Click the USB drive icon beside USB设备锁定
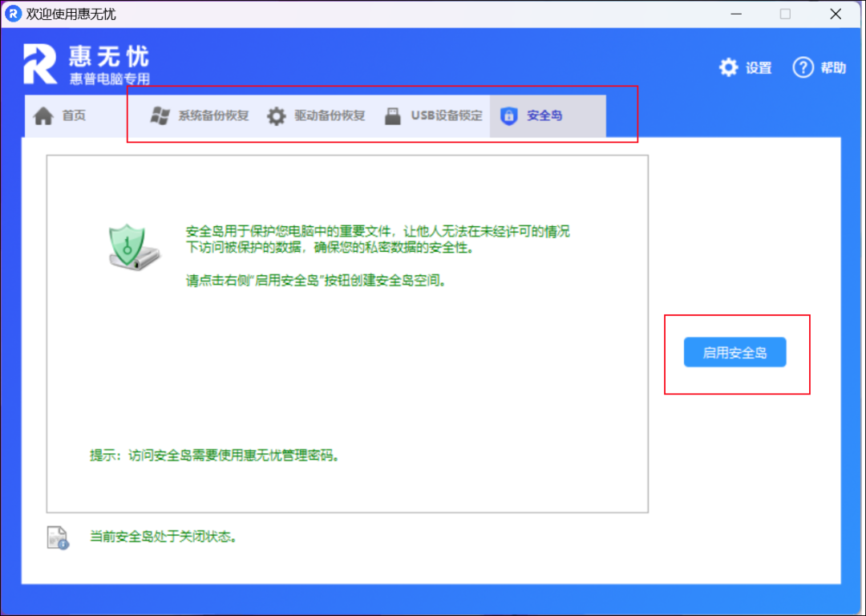 (x=392, y=116)
